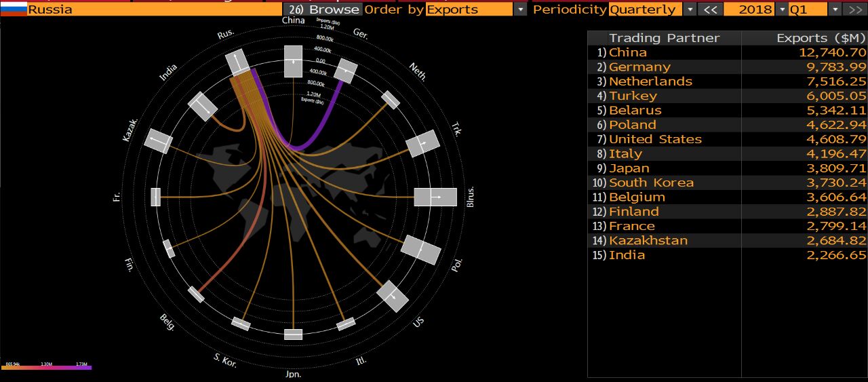Open the 2018 year field
The image size is (868, 382).
coord(749,9)
